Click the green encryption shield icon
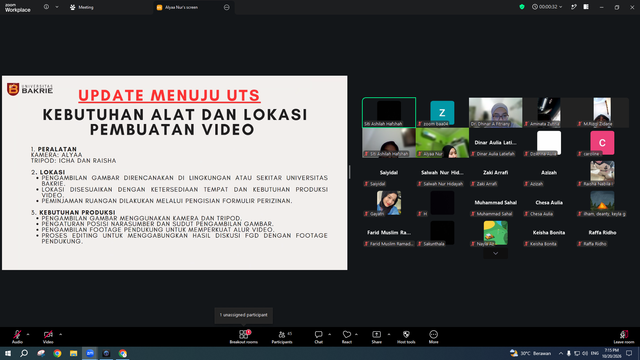Screen dimensions: 640x360 click(522, 7)
